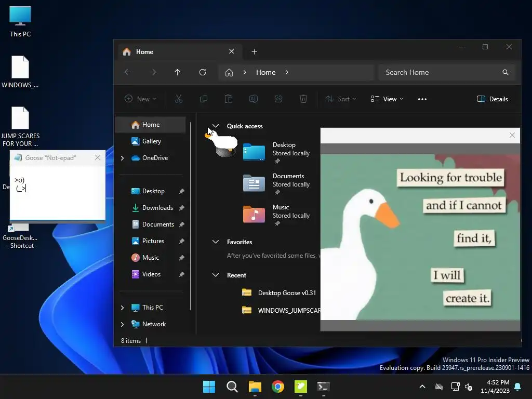The image size is (532, 399).
Task: Select Home in the navigation pane
Action: point(151,125)
